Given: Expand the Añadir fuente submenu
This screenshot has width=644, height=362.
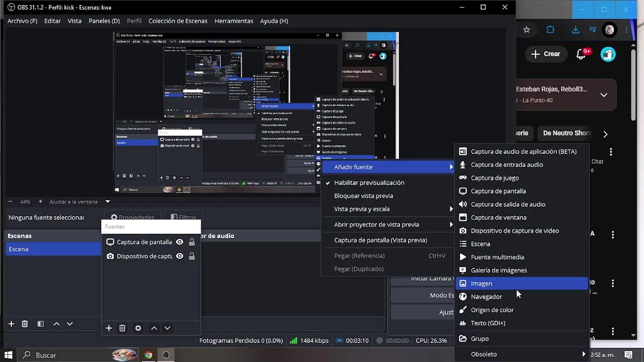Looking at the screenshot, I should pyautogui.click(x=387, y=167).
